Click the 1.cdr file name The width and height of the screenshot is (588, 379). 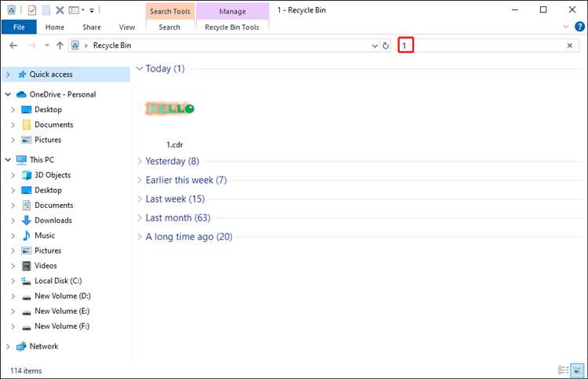175,145
